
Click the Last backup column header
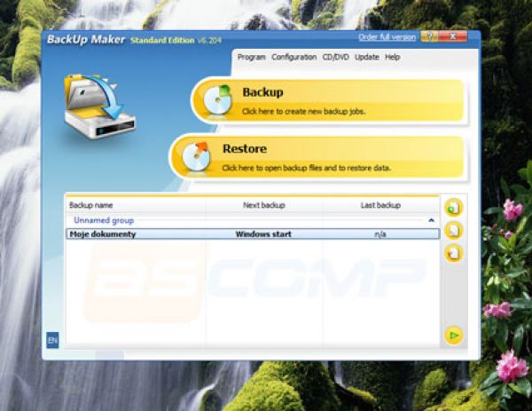tap(380, 205)
